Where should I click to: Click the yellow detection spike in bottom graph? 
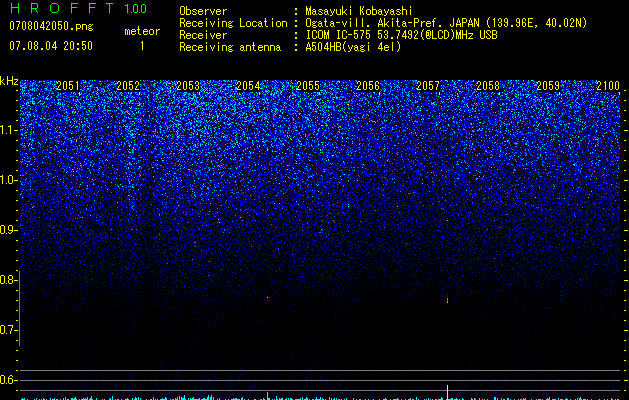coord(447,392)
